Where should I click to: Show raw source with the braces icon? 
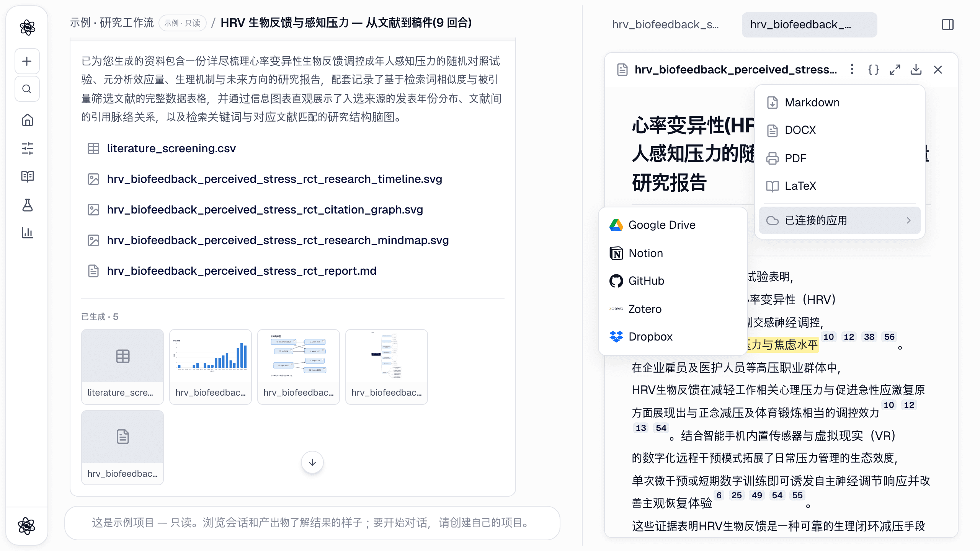tap(874, 70)
